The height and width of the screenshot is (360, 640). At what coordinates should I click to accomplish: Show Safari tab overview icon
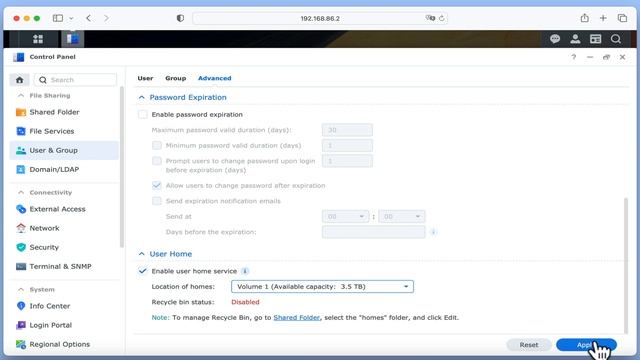pos(622,18)
